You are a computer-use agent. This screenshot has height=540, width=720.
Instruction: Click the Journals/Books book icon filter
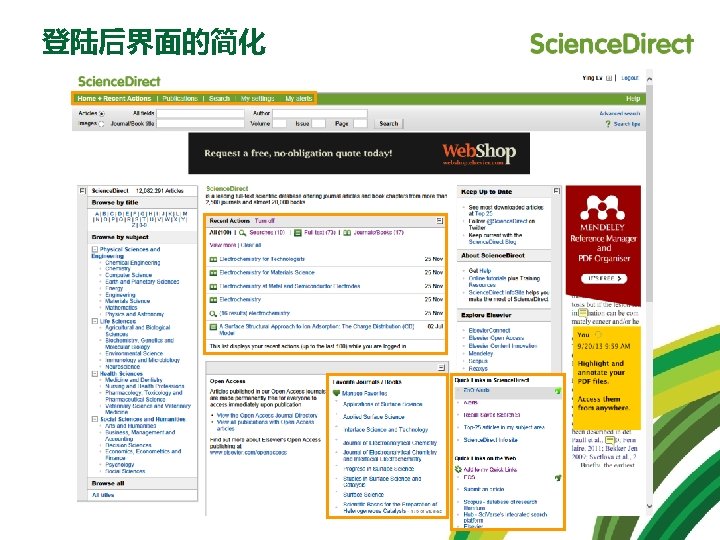pyautogui.click(x=347, y=233)
